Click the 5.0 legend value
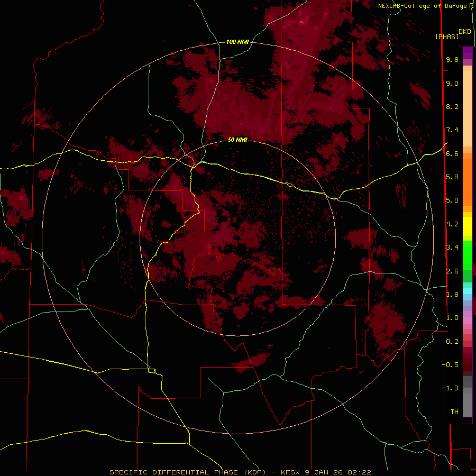This screenshot has height=476, width=476. (x=452, y=200)
